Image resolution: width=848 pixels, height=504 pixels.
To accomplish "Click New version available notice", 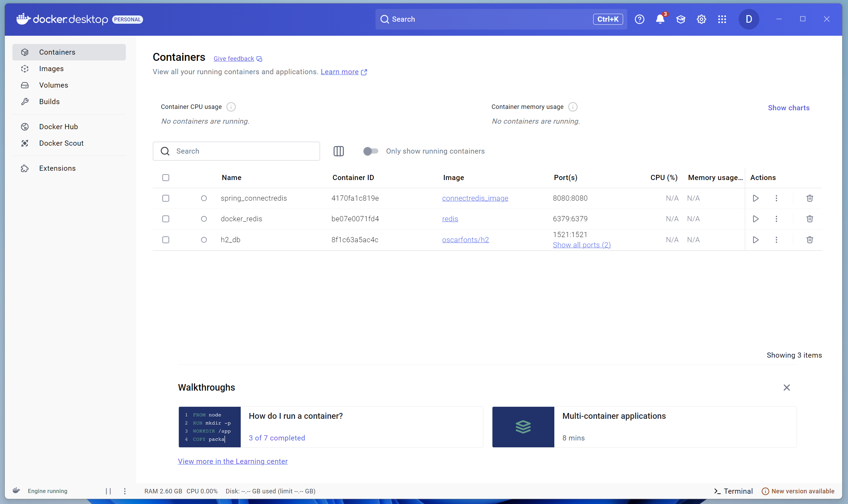I will [798, 491].
